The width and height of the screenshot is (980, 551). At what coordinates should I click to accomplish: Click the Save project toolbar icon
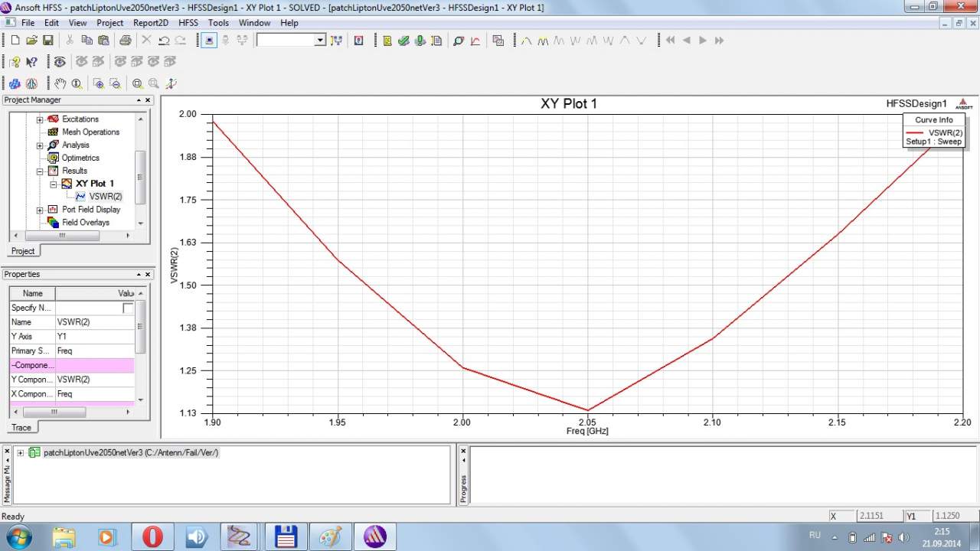(x=47, y=41)
